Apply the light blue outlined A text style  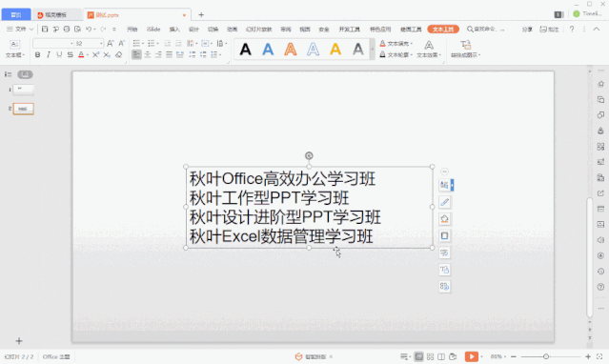pos(313,50)
